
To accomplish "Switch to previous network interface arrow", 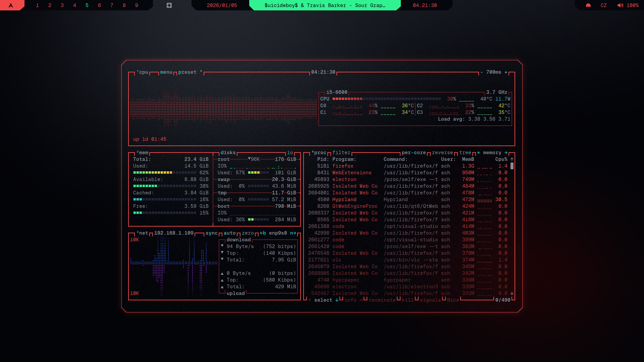I will click(x=263, y=233).
